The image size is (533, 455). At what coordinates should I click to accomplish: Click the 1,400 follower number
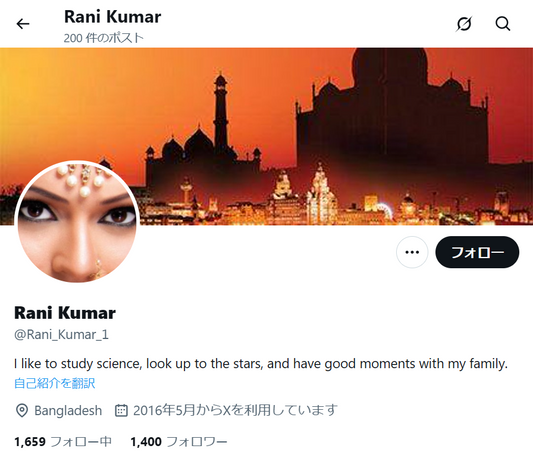click(x=146, y=442)
